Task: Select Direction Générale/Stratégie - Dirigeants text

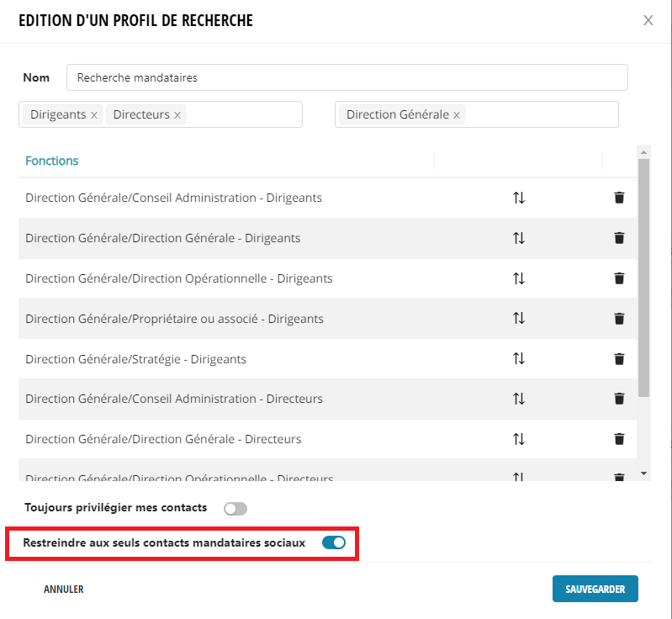Action: tap(136, 359)
